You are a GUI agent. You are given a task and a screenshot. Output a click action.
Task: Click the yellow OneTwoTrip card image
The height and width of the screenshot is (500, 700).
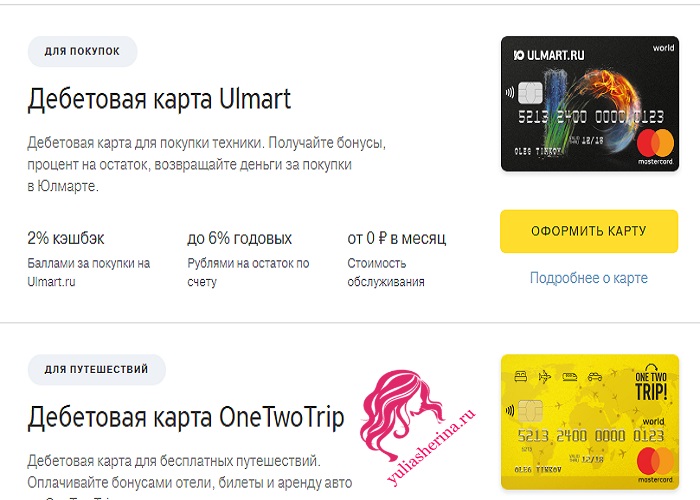click(590, 422)
